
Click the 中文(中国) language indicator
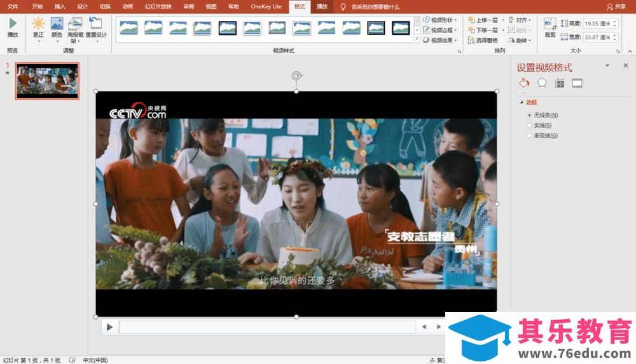pos(95,360)
